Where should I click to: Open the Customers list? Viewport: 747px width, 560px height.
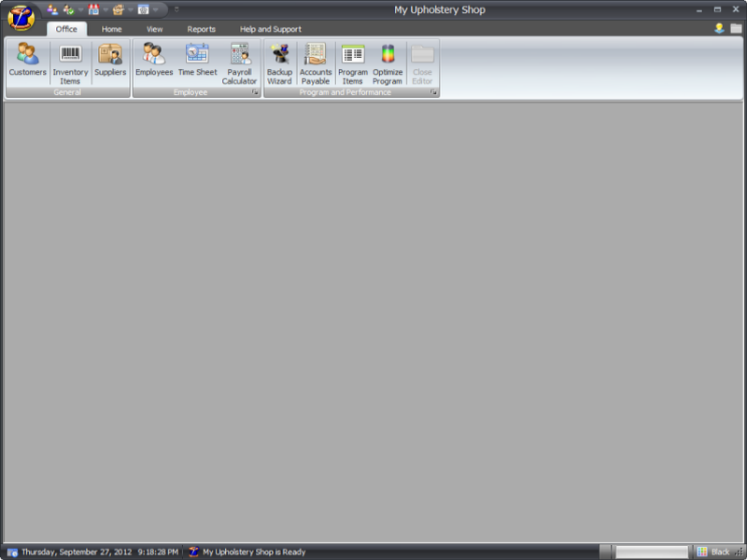(28, 61)
